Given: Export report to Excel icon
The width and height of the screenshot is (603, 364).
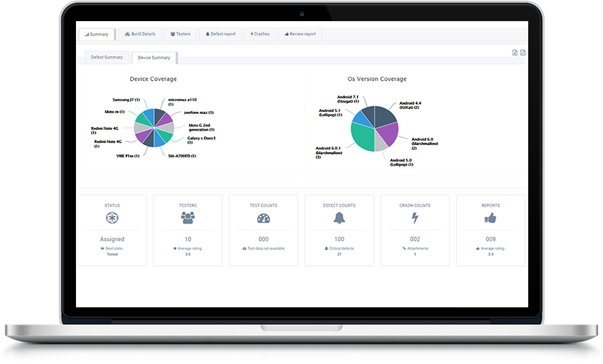Looking at the screenshot, I should pos(515,52).
